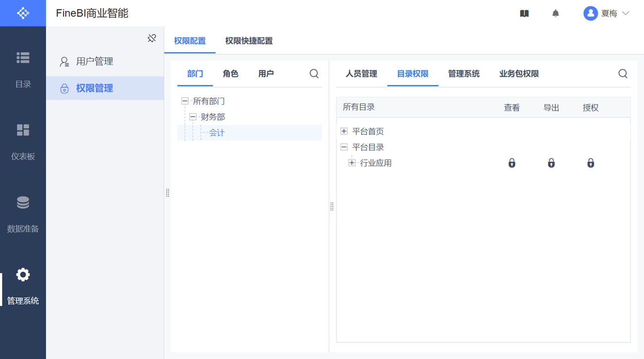Open the notifications bell
644x359 pixels.
pos(555,13)
